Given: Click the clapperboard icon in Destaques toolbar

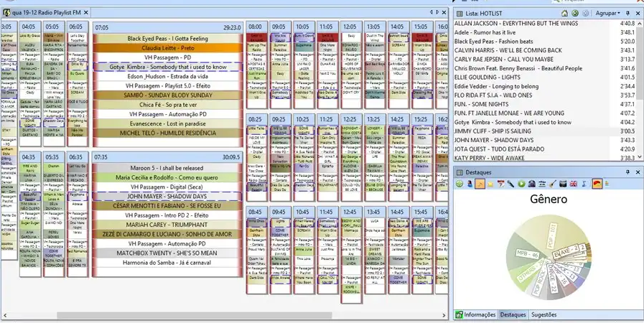Looking at the screenshot, I should point(563,184).
